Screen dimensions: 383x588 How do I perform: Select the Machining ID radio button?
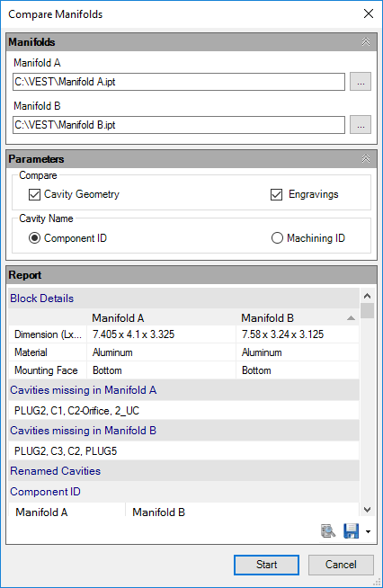(x=277, y=238)
